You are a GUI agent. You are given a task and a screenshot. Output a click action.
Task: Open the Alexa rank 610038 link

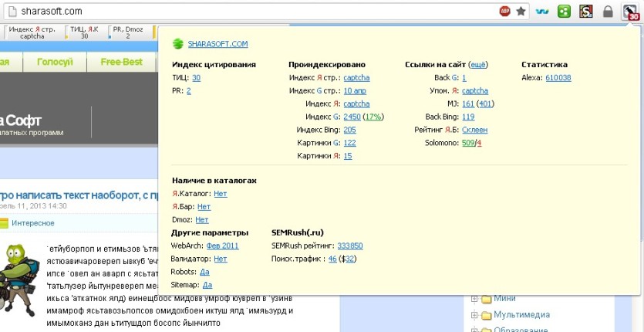point(558,78)
